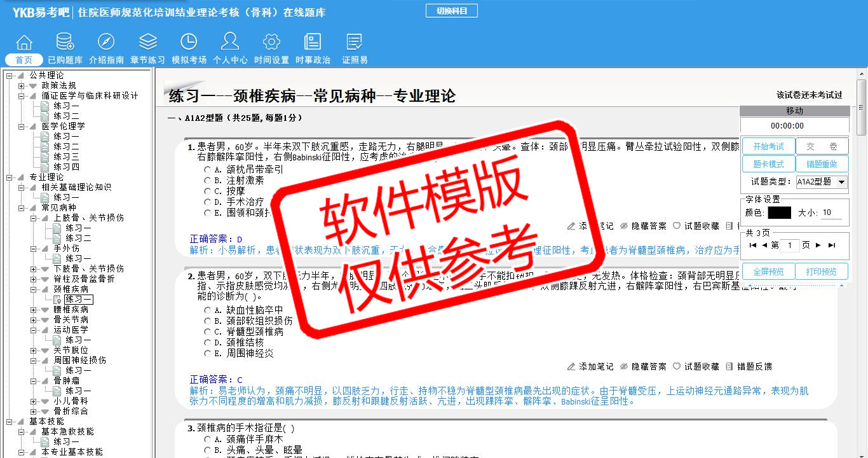Open 章节练习 layers icon
Image resolution: width=868 pixels, height=458 pixels.
147,43
